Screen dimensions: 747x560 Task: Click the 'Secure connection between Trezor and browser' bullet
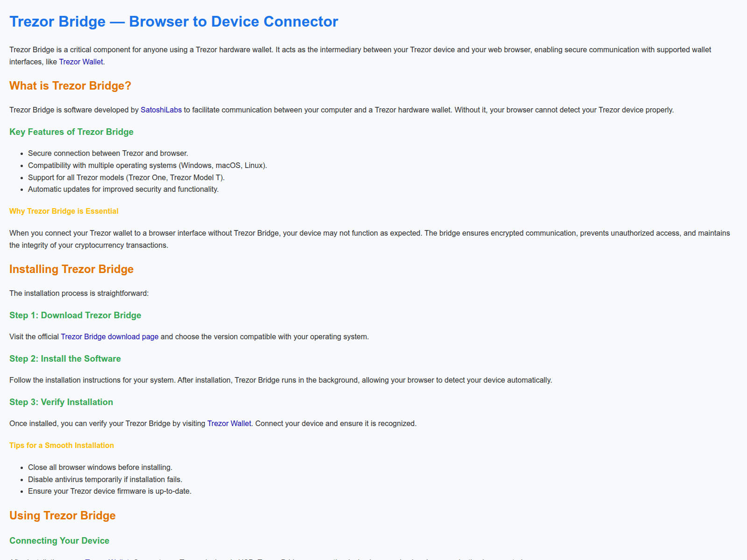click(108, 153)
